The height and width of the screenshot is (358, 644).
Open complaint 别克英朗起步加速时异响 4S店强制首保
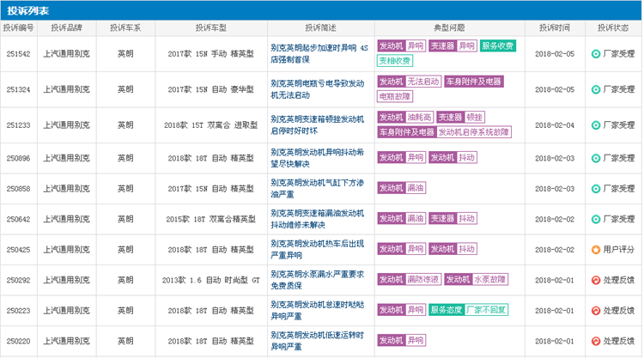pos(319,54)
